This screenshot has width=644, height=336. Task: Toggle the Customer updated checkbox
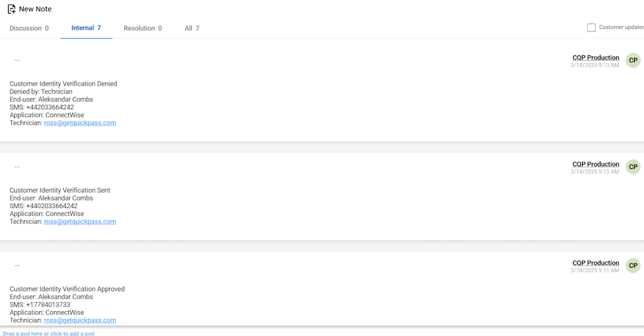pos(591,28)
